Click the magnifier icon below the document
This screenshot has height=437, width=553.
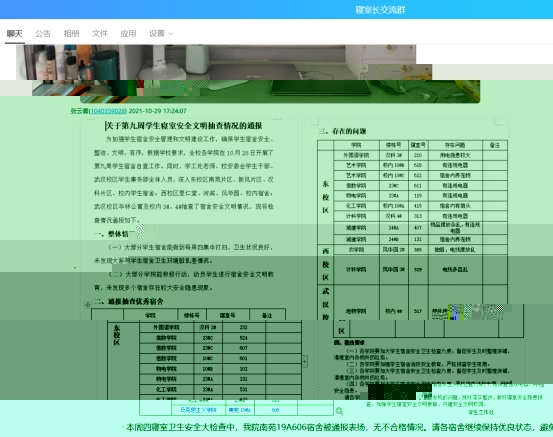[339, 411]
